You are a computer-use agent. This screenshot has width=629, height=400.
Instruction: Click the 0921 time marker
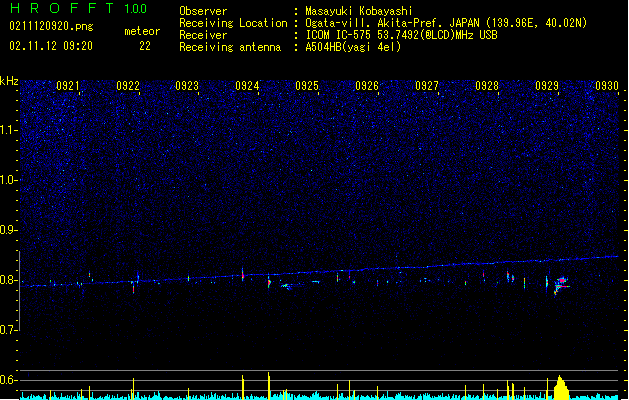click(68, 86)
